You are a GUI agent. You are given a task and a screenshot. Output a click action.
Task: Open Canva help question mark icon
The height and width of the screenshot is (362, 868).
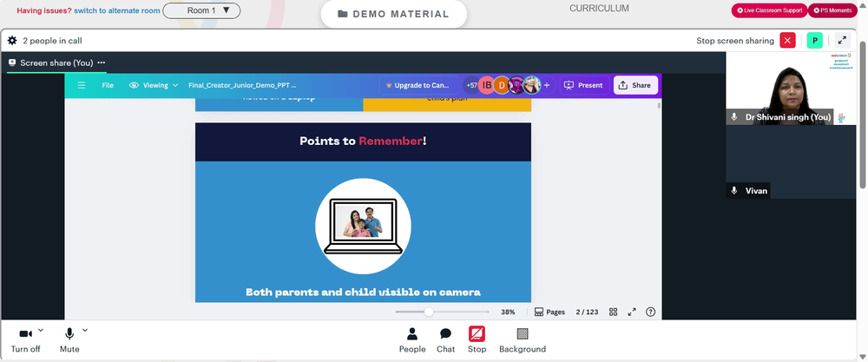650,313
